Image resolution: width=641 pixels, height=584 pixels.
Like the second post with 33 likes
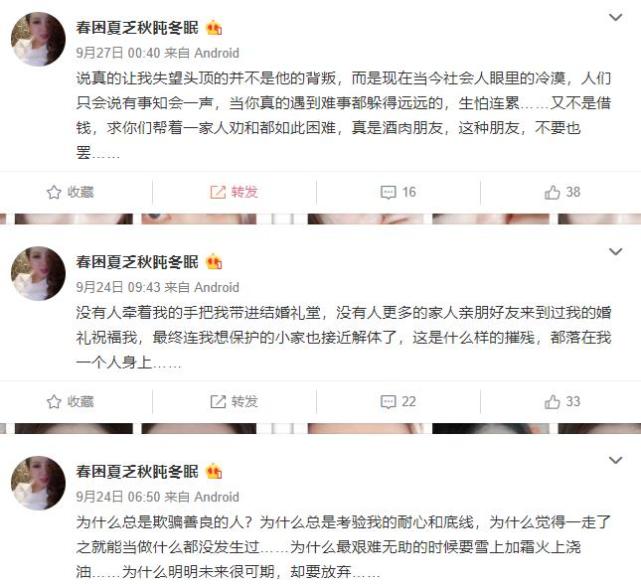pos(562,402)
